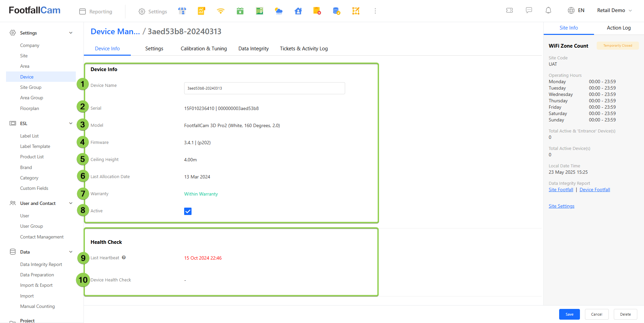Image resolution: width=644 pixels, height=323 pixels.
Task: Click the Within Warranty status text
Action: point(201,194)
